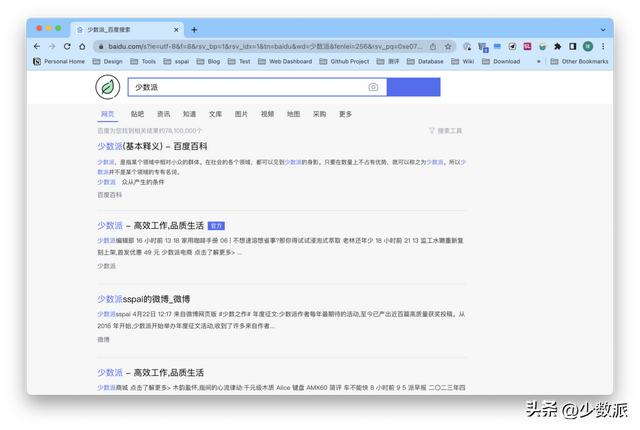The width and height of the screenshot is (640, 430).
Task: Reload the Baidu results page
Action: click(x=67, y=47)
